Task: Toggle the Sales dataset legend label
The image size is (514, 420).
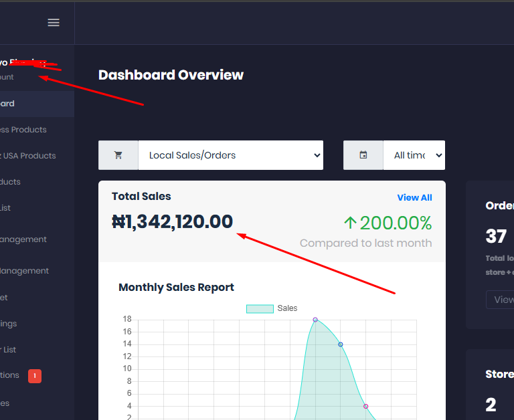Action: [287, 308]
